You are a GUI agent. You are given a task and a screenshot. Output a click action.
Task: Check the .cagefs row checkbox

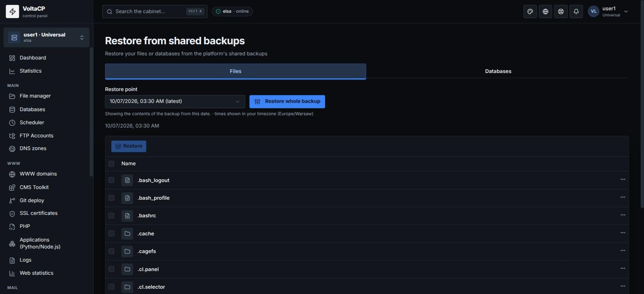(x=111, y=251)
